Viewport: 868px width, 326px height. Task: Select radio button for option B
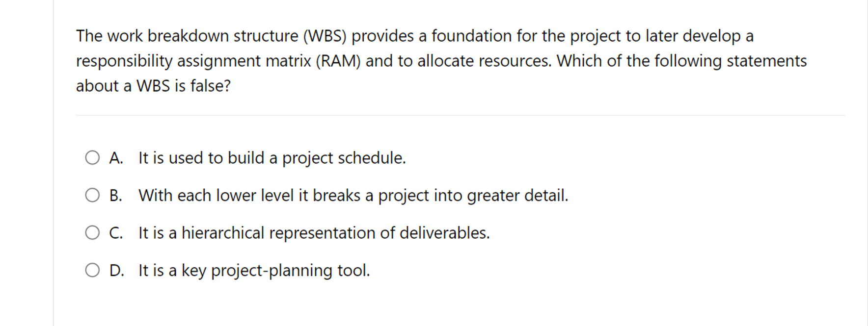coord(92,195)
